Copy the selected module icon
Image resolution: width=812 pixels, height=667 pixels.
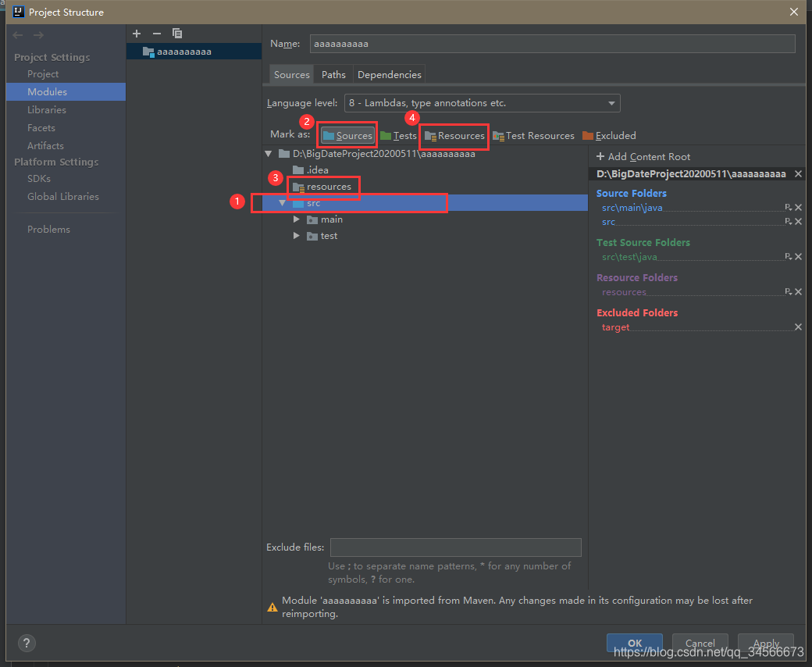(177, 34)
